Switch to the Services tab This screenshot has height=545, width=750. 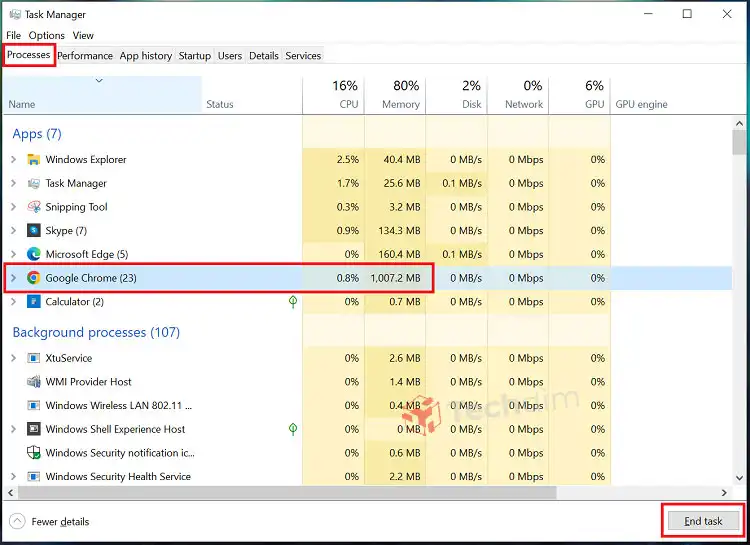pyautogui.click(x=303, y=56)
